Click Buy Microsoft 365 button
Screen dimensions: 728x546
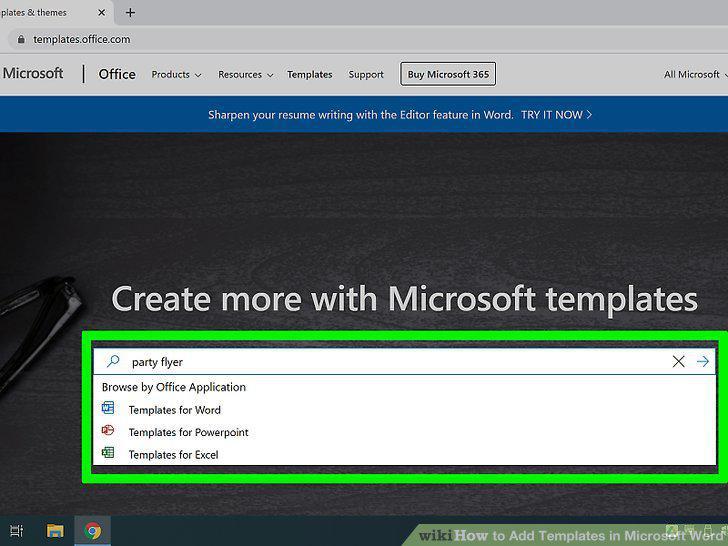[448, 74]
